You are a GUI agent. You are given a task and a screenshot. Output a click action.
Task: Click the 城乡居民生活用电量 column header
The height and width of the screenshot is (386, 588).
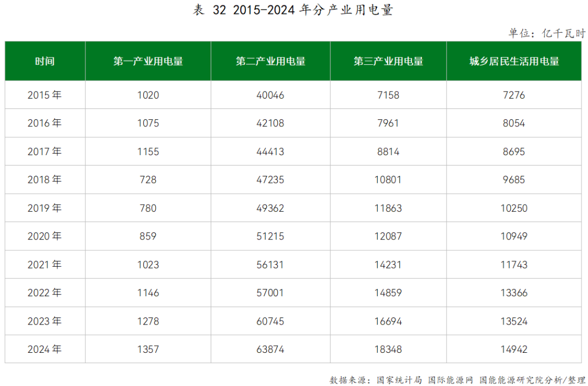pos(514,61)
